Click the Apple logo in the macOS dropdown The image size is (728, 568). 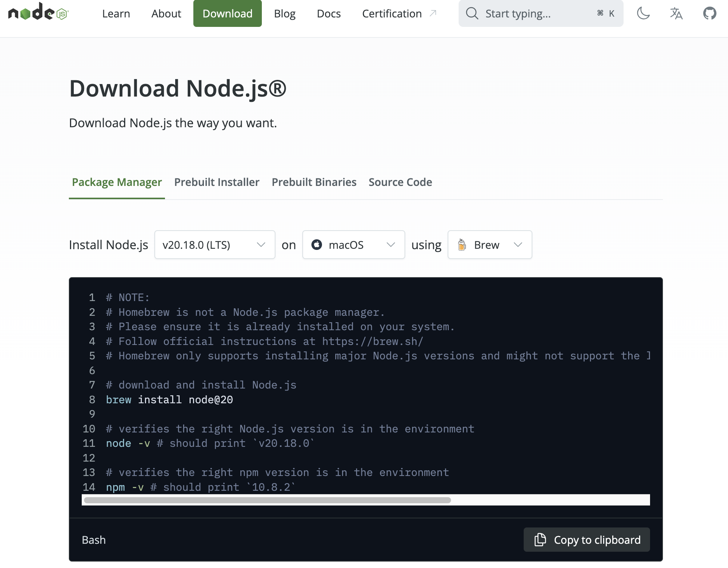(317, 245)
